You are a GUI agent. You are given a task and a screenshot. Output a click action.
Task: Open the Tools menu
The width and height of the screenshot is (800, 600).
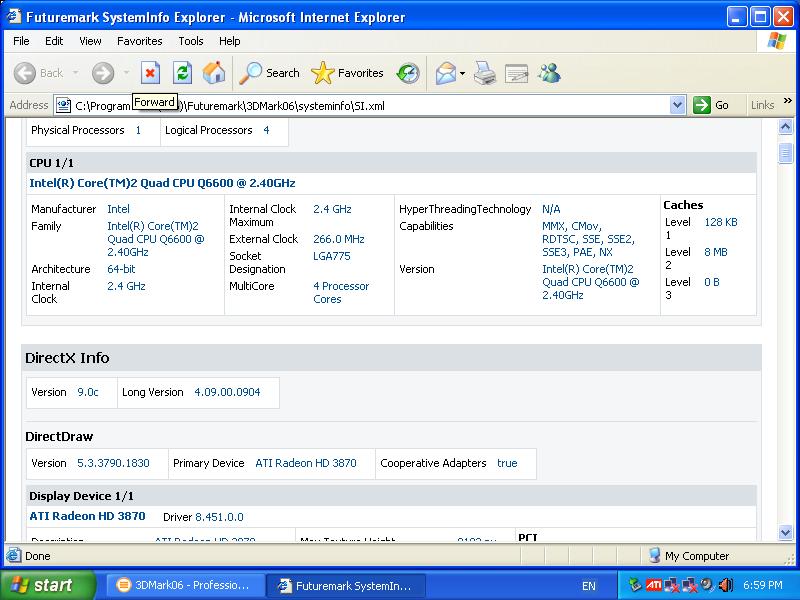191,41
